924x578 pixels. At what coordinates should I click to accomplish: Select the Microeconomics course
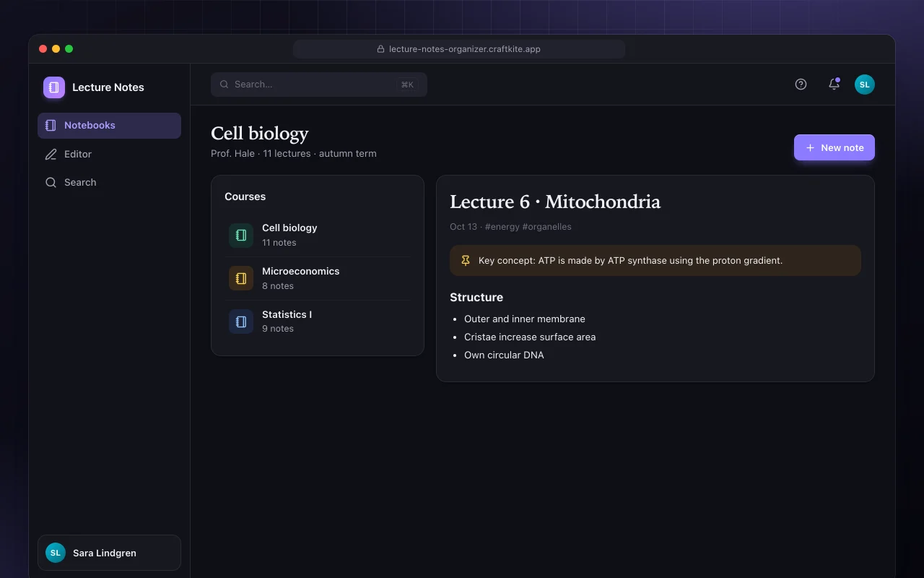point(318,278)
